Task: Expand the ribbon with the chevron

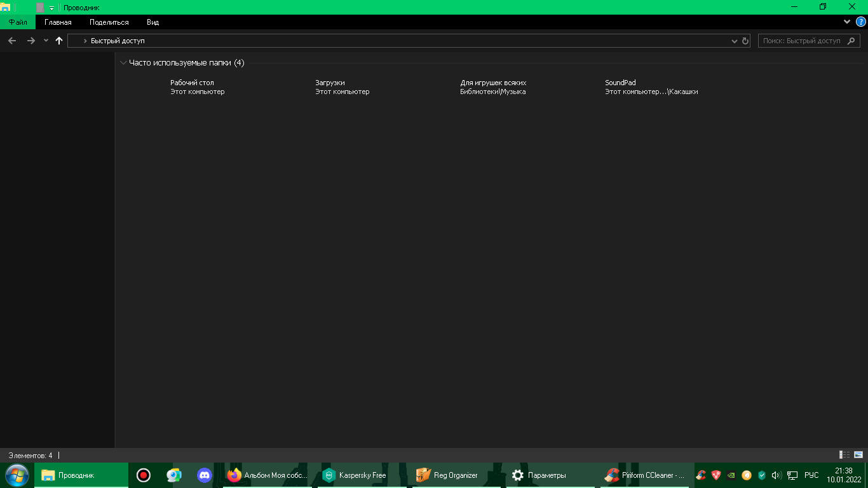Action: [x=847, y=22]
